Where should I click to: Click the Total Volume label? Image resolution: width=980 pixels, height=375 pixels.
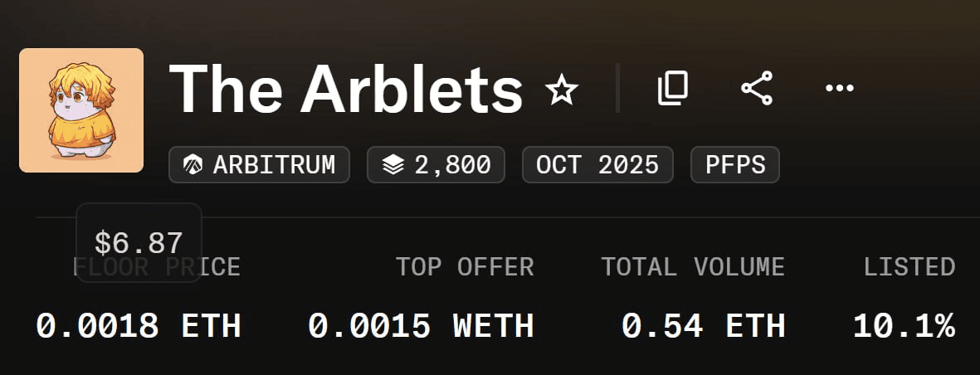[693, 267]
